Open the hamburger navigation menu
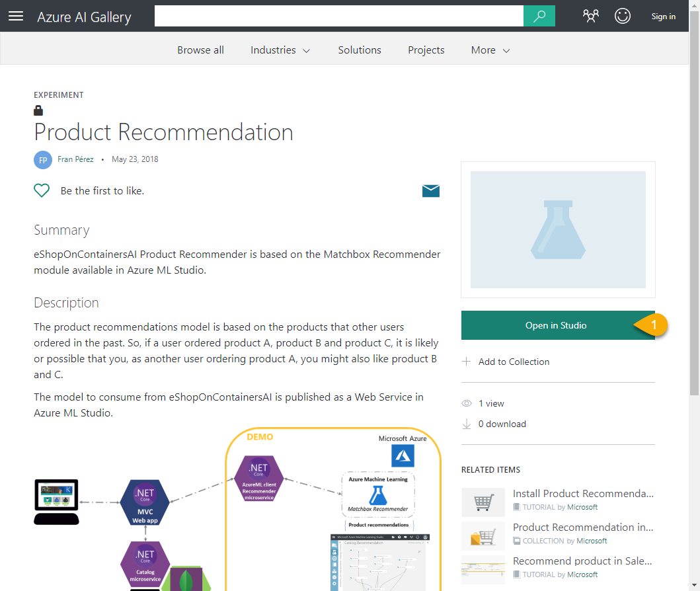 (16, 16)
